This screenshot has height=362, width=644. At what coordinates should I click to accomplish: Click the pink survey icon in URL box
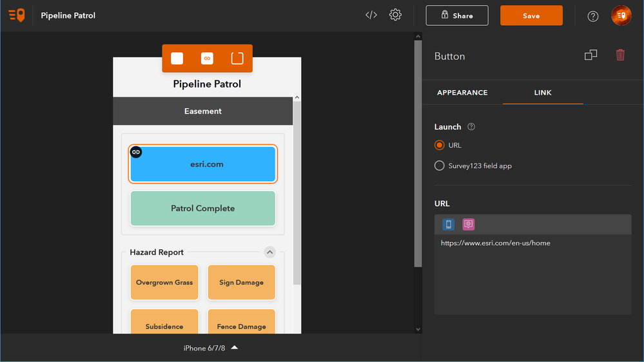(x=469, y=224)
